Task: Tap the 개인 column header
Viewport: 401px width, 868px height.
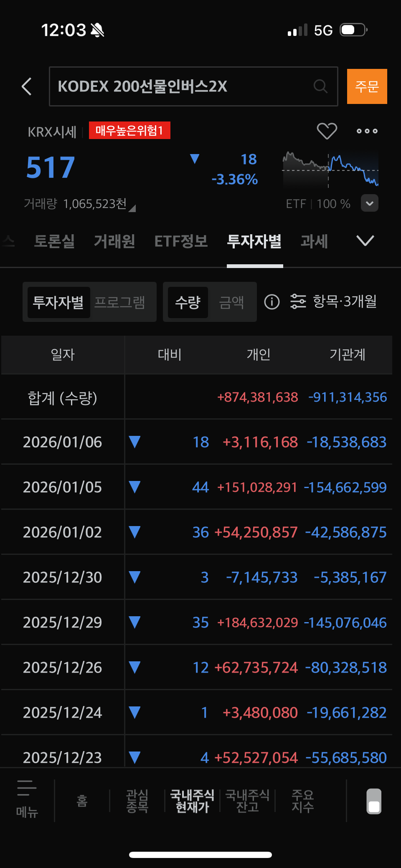Action: [259, 354]
